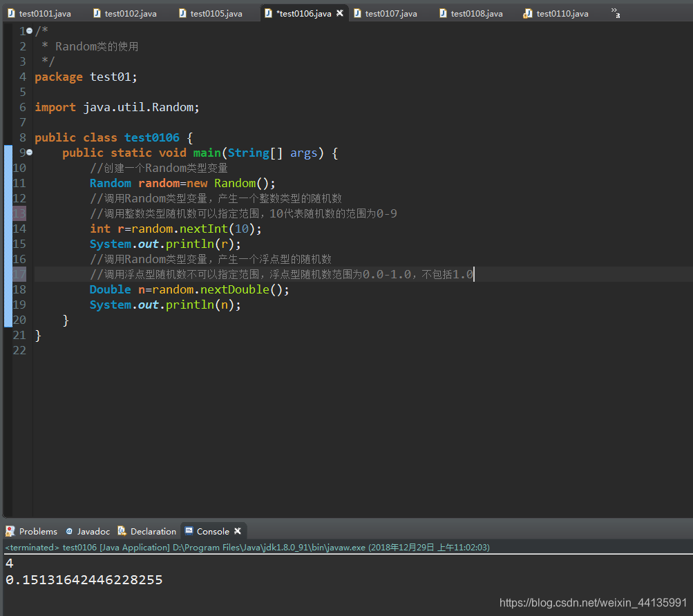The image size is (693, 616).
Task: Click the test0102.java file icon
Action: click(97, 13)
